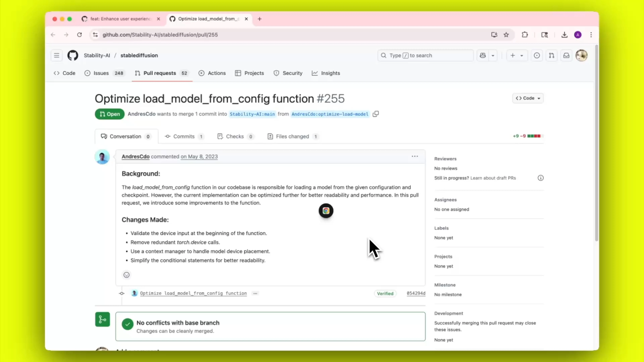The image size is (644, 362).
Task: Open the Pull requests repository tab
Action: click(x=162, y=73)
